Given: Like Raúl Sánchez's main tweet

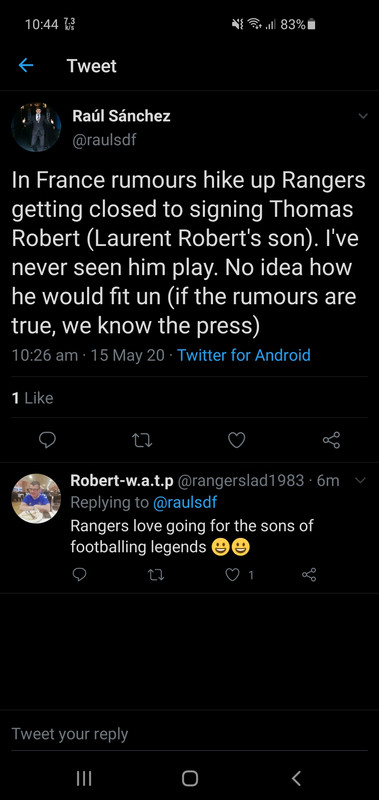Looking at the screenshot, I should click(x=236, y=440).
